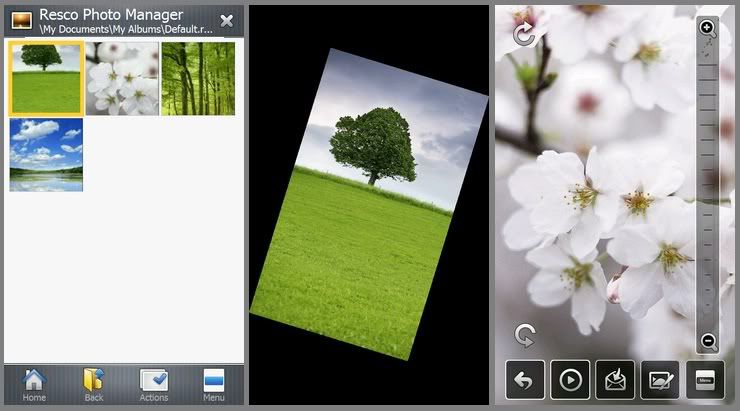Image resolution: width=740 pixels, height=411 pixels.
Task: Select the lone tree thumbnail
Action: pos(46,77)
